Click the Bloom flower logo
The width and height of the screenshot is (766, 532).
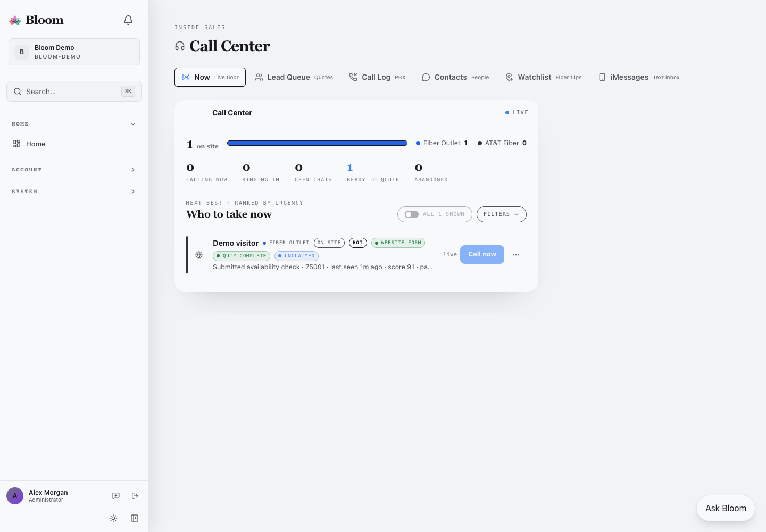[x=15, y=20]
